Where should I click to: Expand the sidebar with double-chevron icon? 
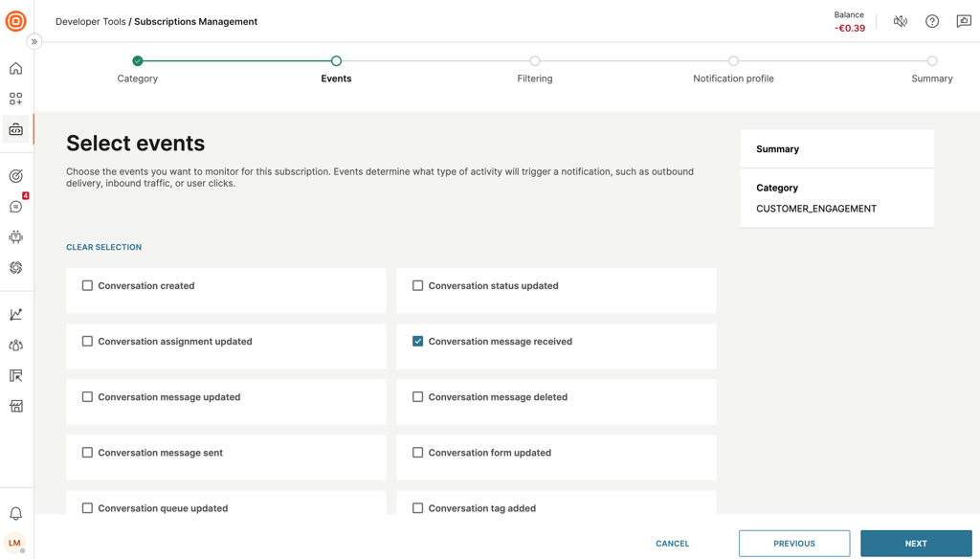coord(34,42)
